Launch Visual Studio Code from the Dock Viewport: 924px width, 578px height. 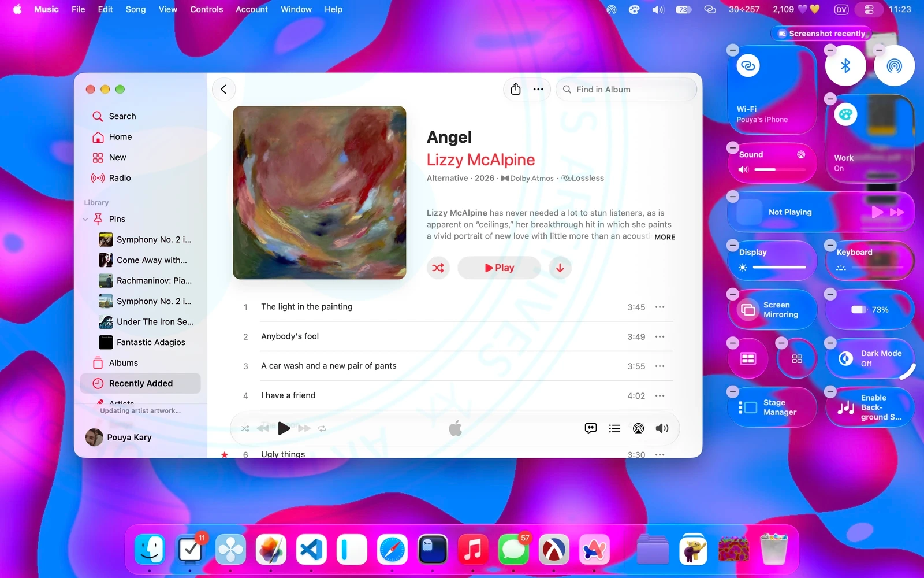311,549
